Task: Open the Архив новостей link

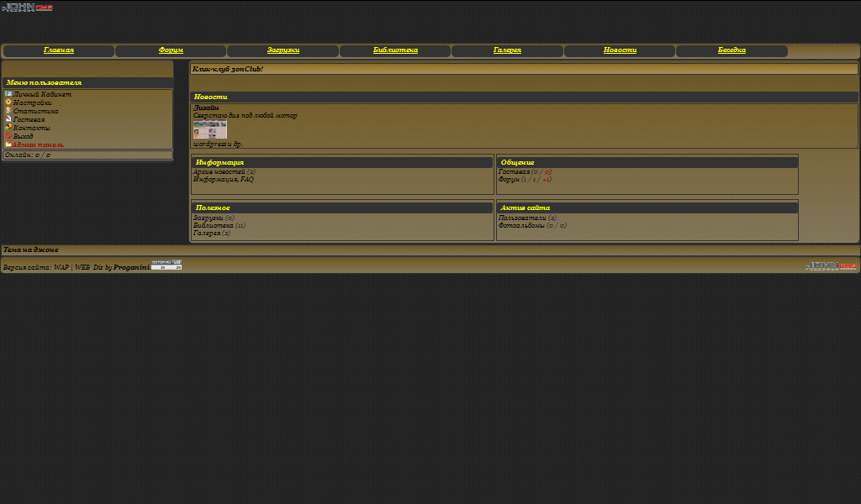Action: coord(219,171)
